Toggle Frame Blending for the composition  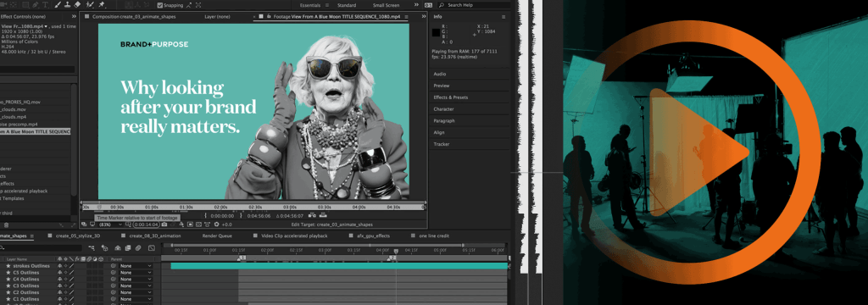tap(128, 248)
